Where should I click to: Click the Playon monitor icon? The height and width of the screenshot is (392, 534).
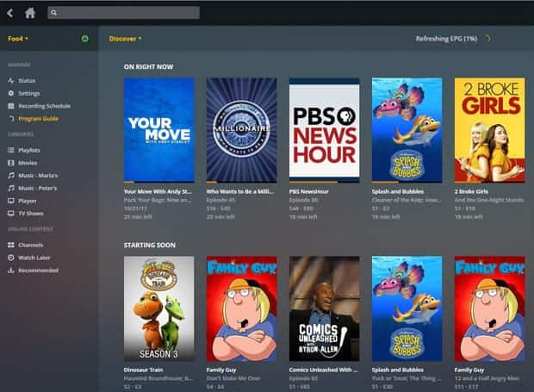click(x=11, y=201)
